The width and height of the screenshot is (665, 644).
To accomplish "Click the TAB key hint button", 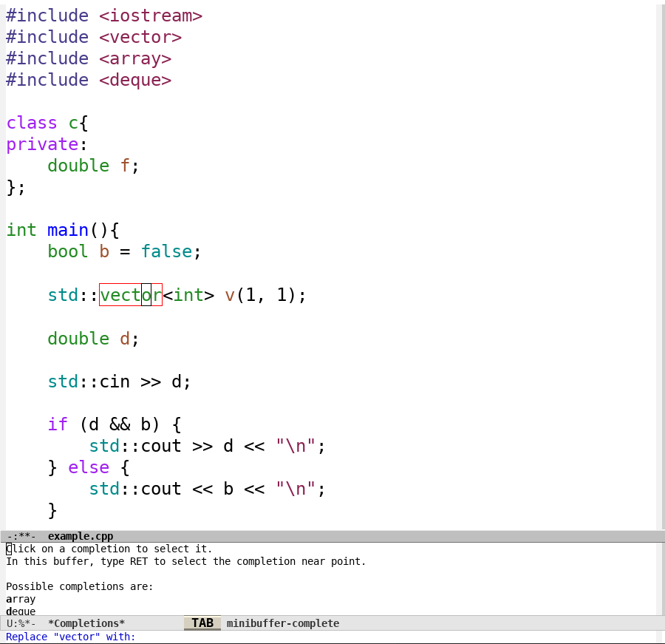I will coord(202,623).
